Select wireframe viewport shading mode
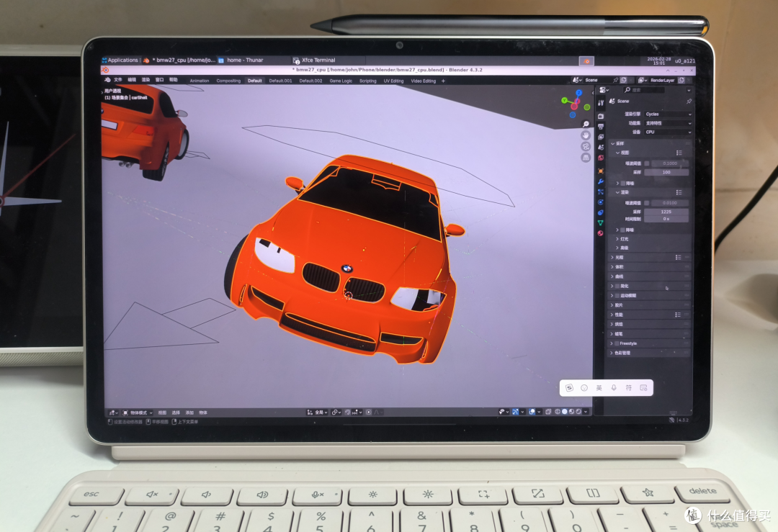Screen dimensions: 778x532 point(558,412)
